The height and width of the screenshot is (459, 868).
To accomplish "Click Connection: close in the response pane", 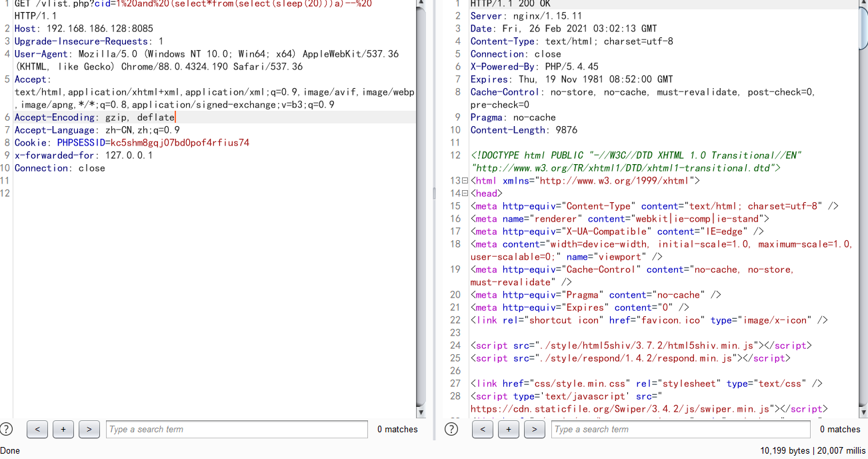I will [x=516, y=54].
